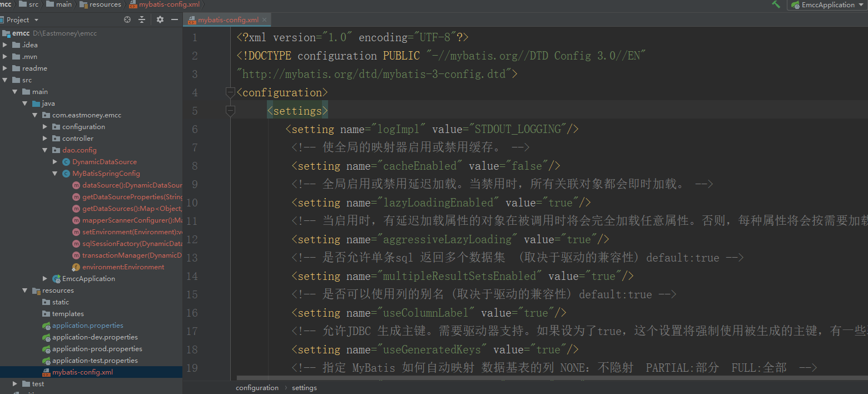Click the sqlSessionFactory method icon

pyautogui.click(x=76, y=244)
